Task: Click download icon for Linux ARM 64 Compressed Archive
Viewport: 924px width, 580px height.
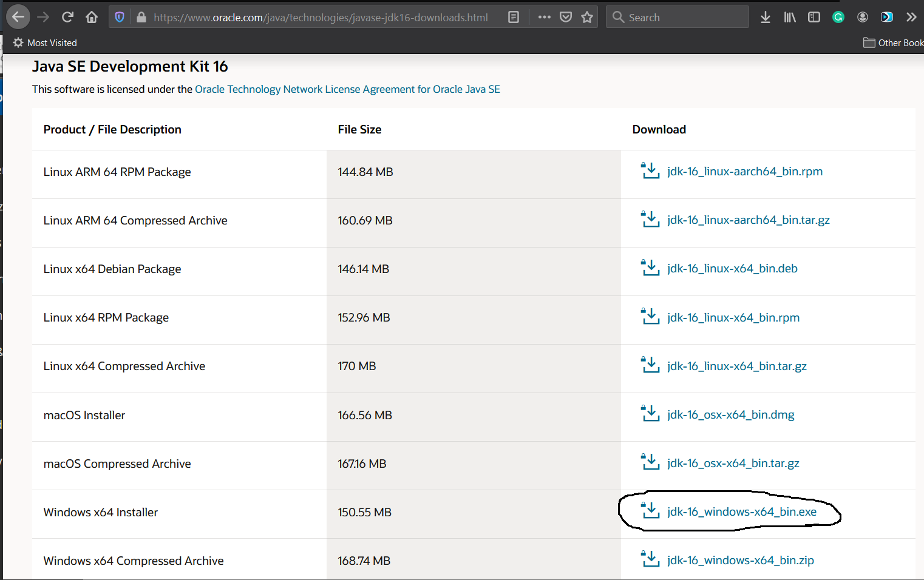Action: 650,219
